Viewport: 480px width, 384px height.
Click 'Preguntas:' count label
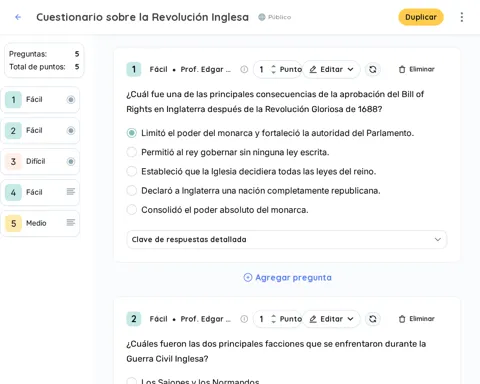(x=28, y=54)
